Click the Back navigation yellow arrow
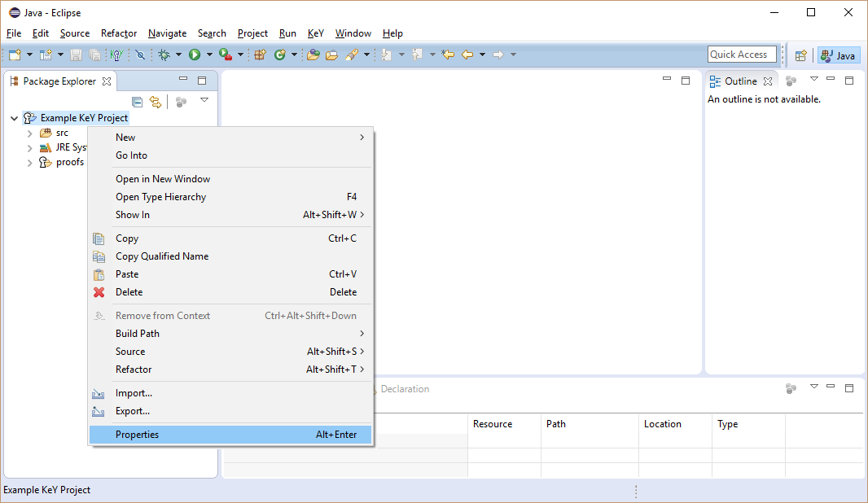Screen dimensions: 868x503 467,55
